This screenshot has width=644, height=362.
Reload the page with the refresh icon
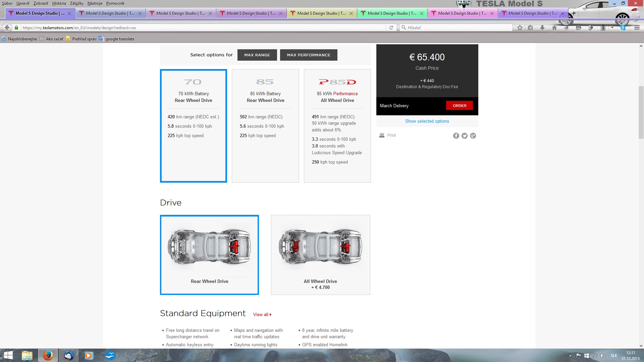[x=391, y=27]
